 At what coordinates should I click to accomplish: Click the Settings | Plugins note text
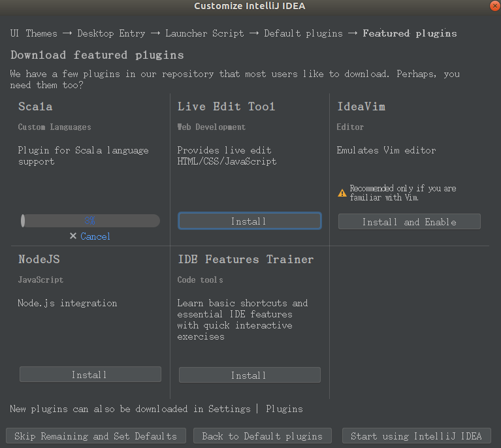pyautogui.click(x=156, y=409)
